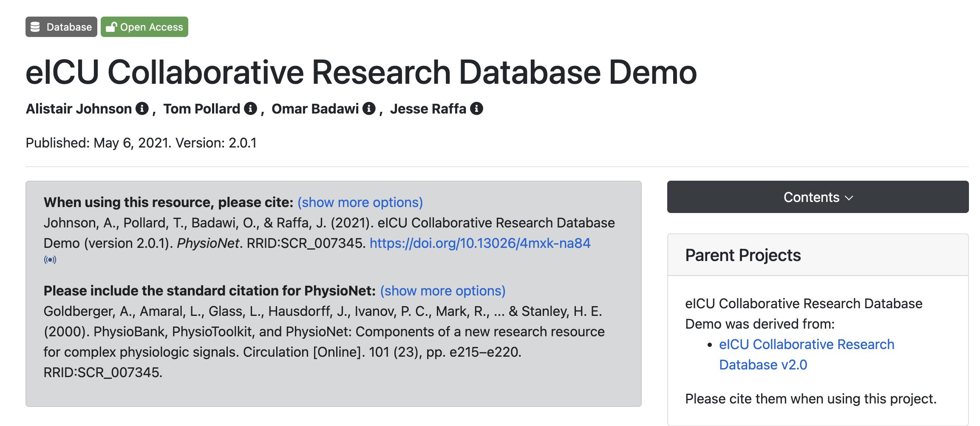Expand the Contents dropdown

click(818, 197)
